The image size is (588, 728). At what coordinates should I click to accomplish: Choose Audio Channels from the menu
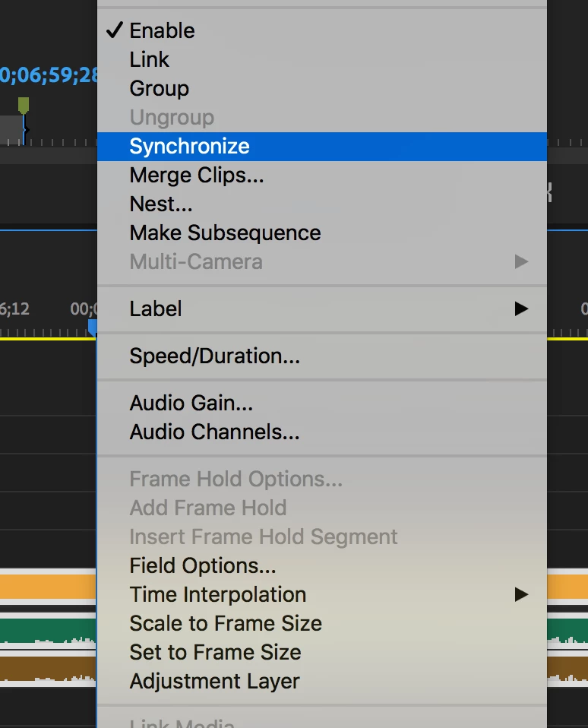[x=215, y=432]
